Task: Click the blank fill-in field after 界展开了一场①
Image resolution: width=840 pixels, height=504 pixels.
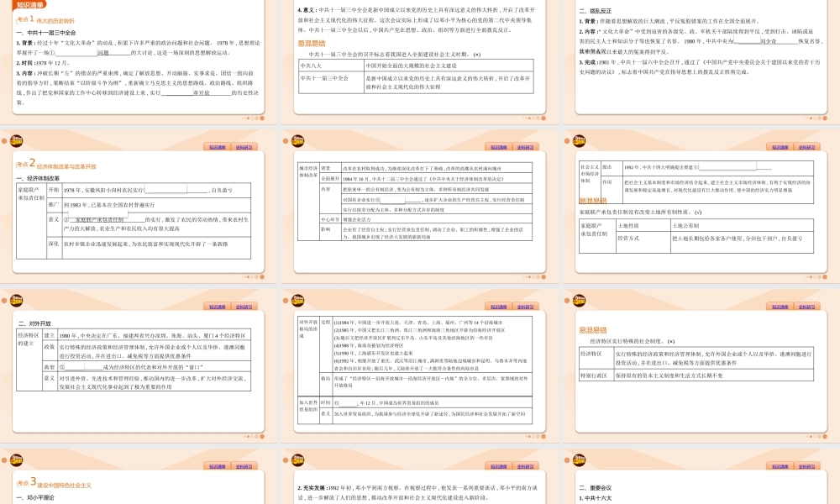Action: [x=77, y=53]
